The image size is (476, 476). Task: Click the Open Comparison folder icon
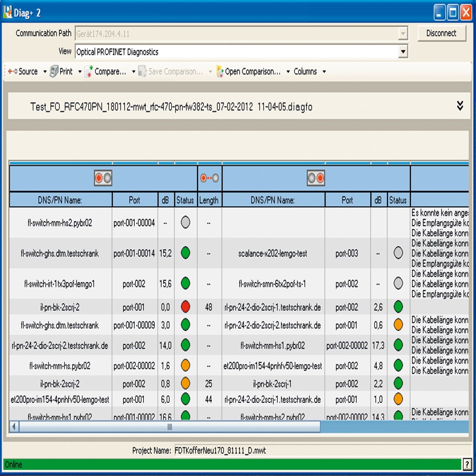tap(220, 71)
